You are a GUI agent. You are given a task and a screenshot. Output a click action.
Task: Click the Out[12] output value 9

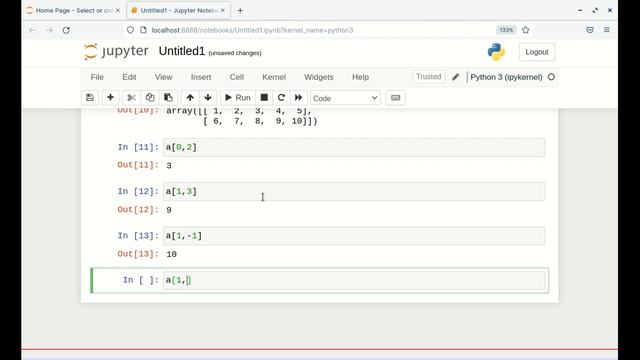coord(169,210)
